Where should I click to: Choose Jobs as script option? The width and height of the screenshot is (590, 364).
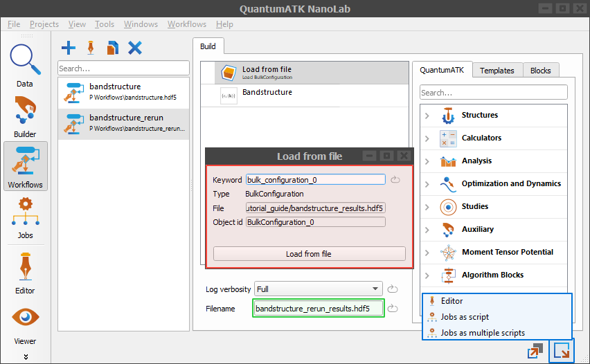pos(497,317)
